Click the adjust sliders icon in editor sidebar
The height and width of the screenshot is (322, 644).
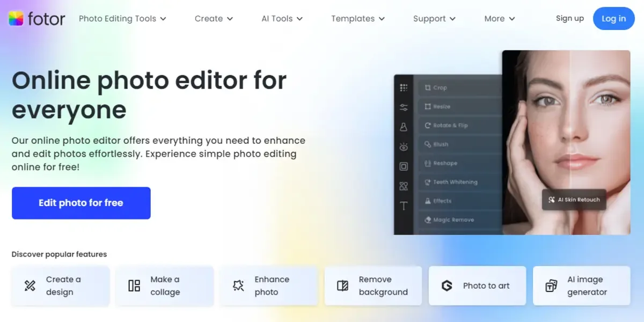point(404,107)
